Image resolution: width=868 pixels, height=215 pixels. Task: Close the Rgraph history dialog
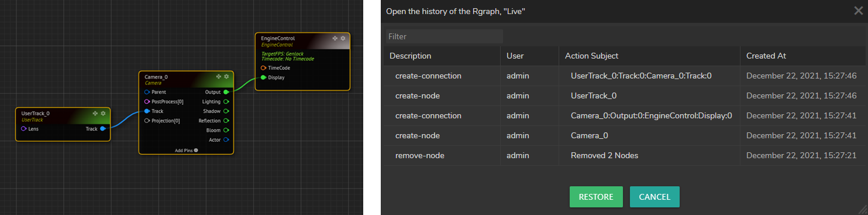coord(859,10)
